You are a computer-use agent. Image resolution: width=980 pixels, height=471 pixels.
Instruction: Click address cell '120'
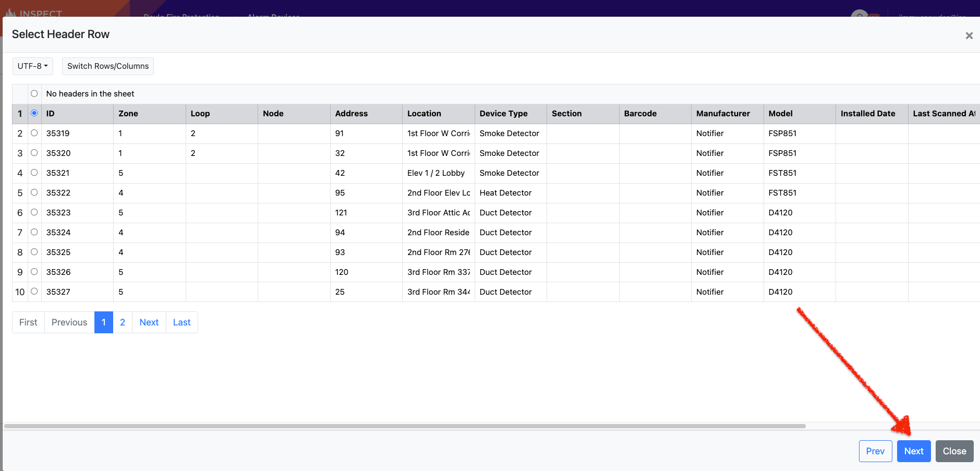click(366, 272)
